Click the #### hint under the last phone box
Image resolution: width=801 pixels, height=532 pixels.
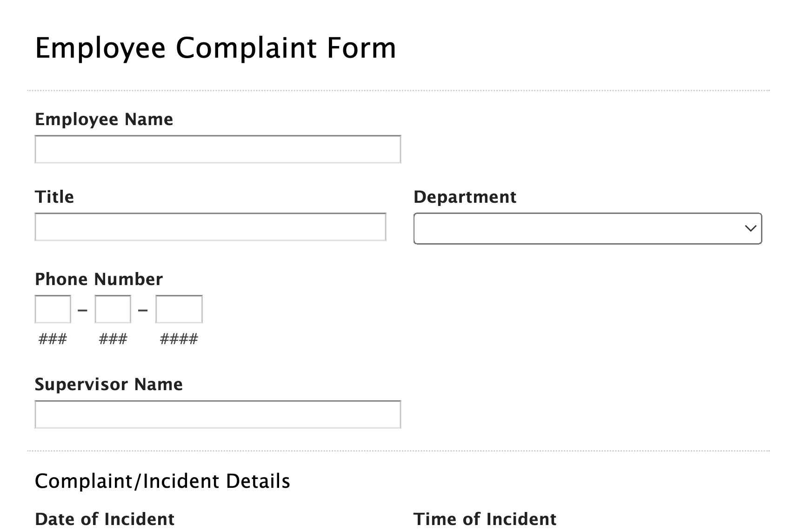tap(179, 339)
